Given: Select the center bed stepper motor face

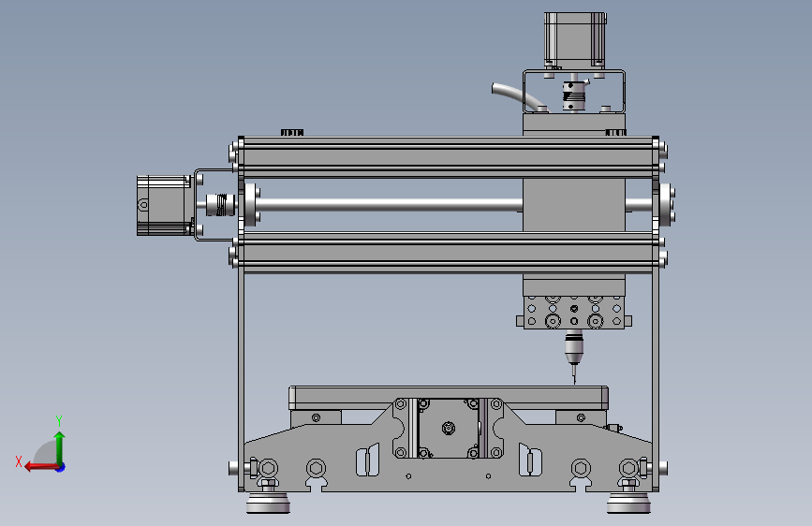Looking at the screenshot, I should [449, 428].
